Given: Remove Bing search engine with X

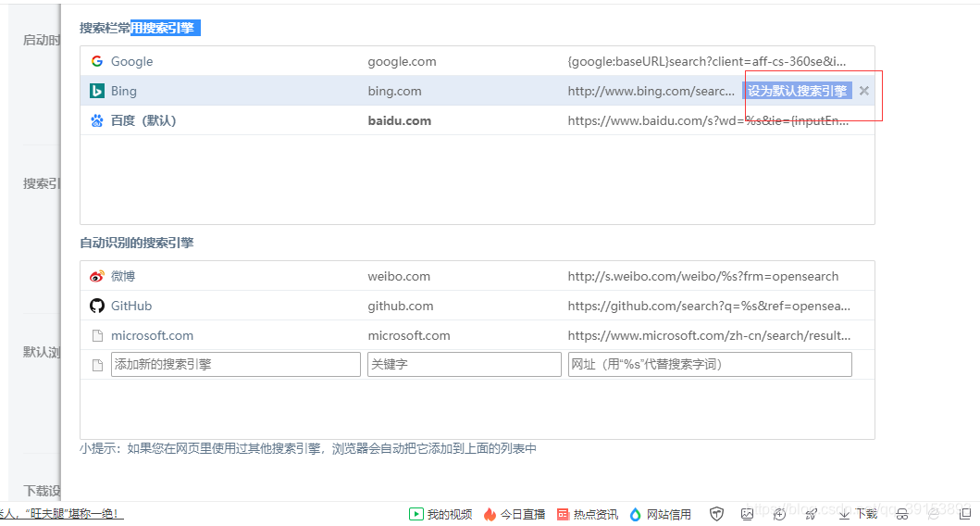Looking at the screenshot, I should [863, 91].
